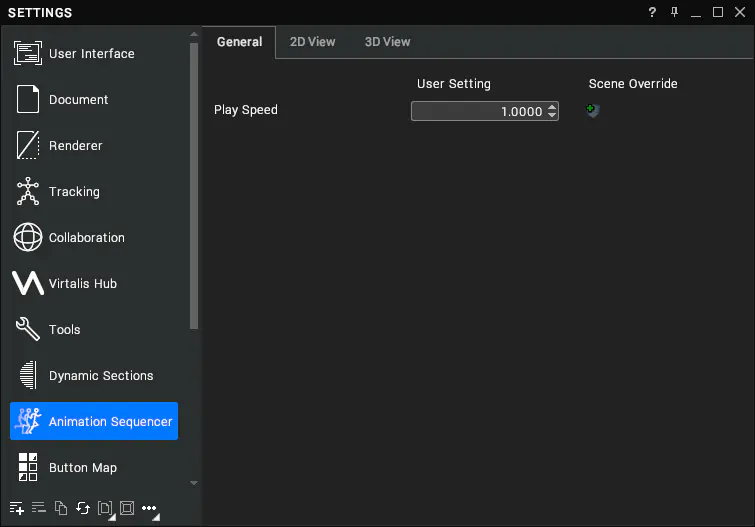Screen dimensions: 755x527
Task: Open the three-dots more options menu
Action: coord(150,510)
